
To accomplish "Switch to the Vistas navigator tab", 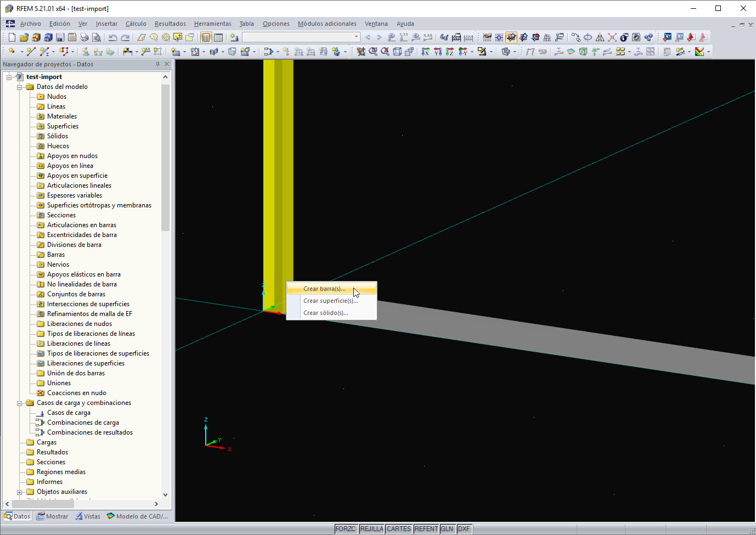I will click(88, 516).
